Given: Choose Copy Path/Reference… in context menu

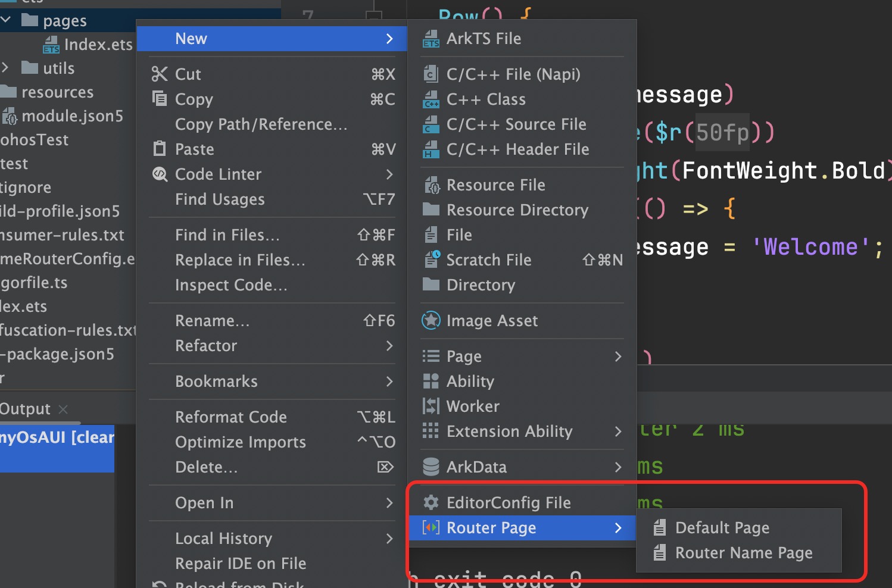Looking at the screenshot, I should (x=272, y=124).
